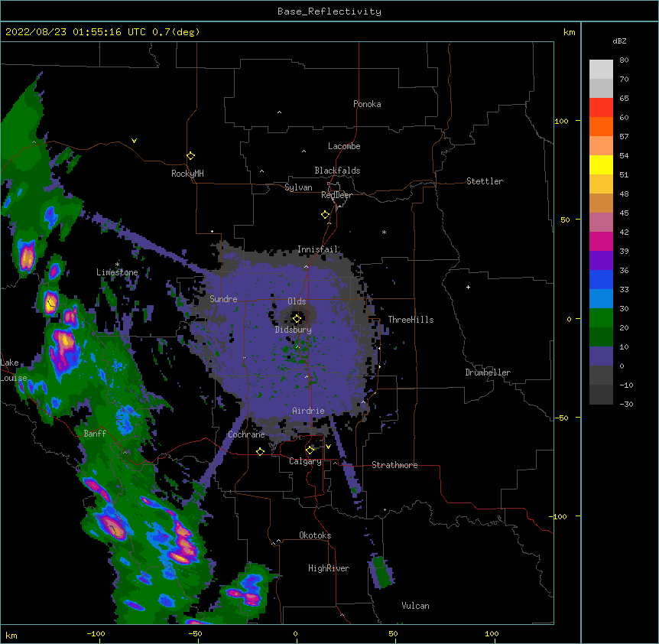The image size is (659, 644).
Task: Click the Innisfail city label
Action: coord(318,249)
